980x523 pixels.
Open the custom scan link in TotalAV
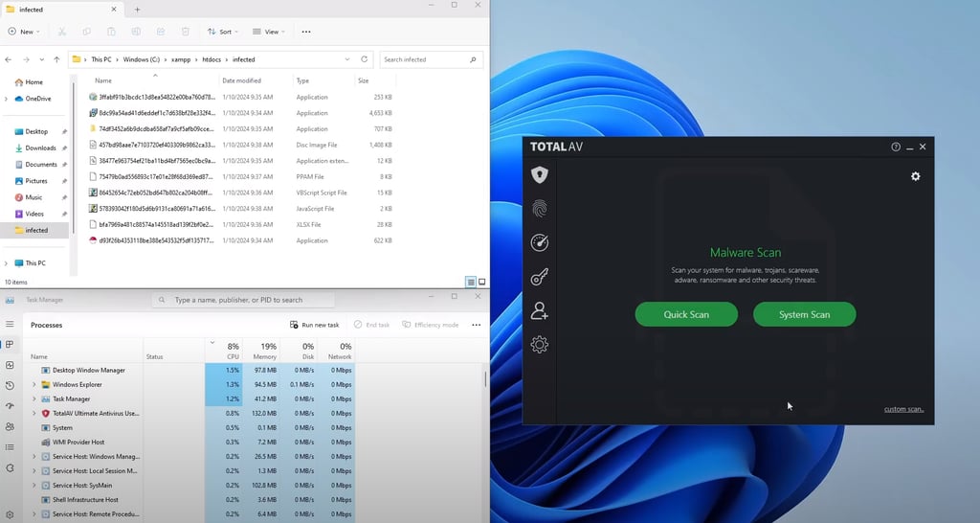903,409
